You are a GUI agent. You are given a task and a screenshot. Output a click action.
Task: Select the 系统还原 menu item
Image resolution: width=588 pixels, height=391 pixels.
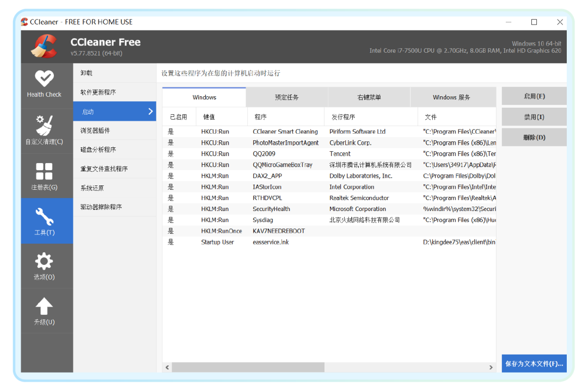click(115, 188)
